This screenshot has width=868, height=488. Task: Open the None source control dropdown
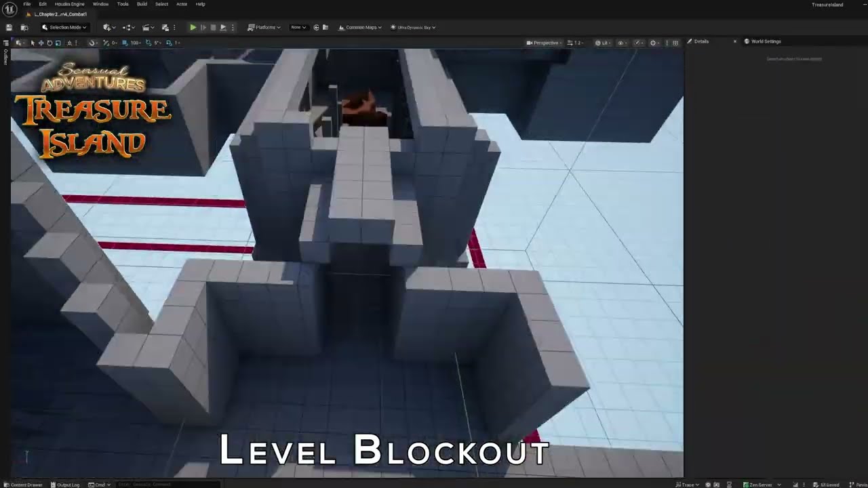click(298, 27)
